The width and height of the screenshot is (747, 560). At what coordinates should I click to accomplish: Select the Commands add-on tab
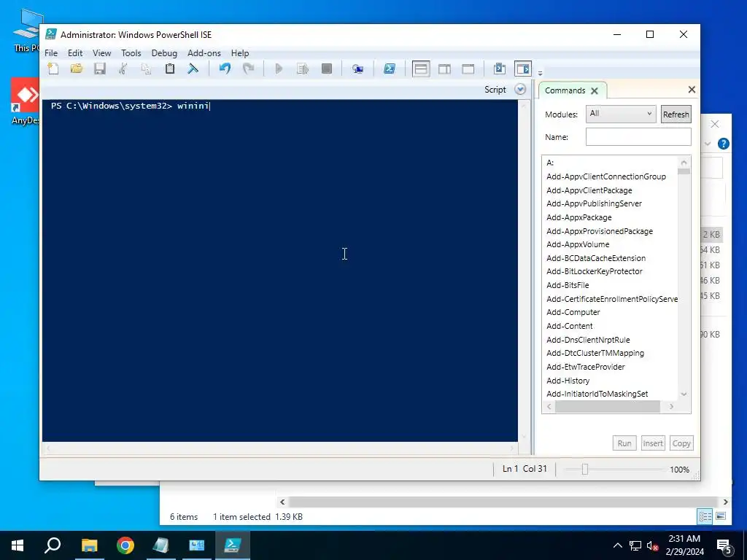point(565,90)
